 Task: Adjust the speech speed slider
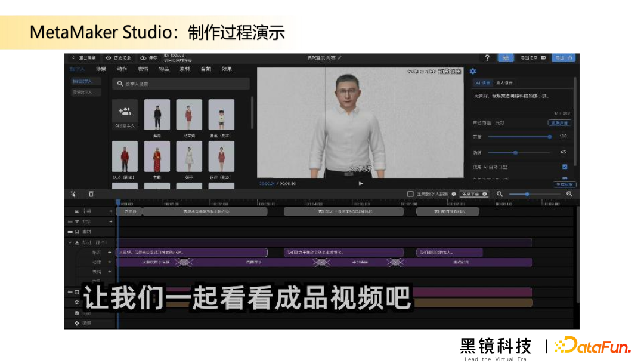point(519,152)
